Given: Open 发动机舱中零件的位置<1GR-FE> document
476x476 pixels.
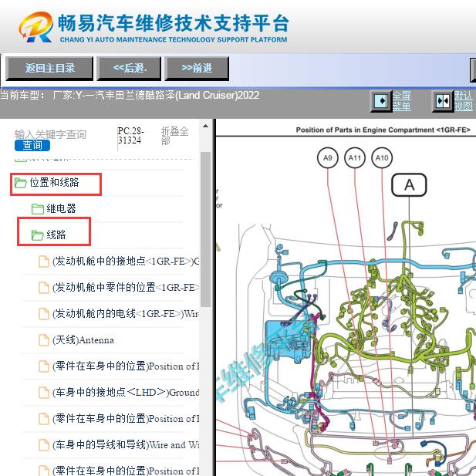Looking at the screenshot, I should tap(126, 288).
